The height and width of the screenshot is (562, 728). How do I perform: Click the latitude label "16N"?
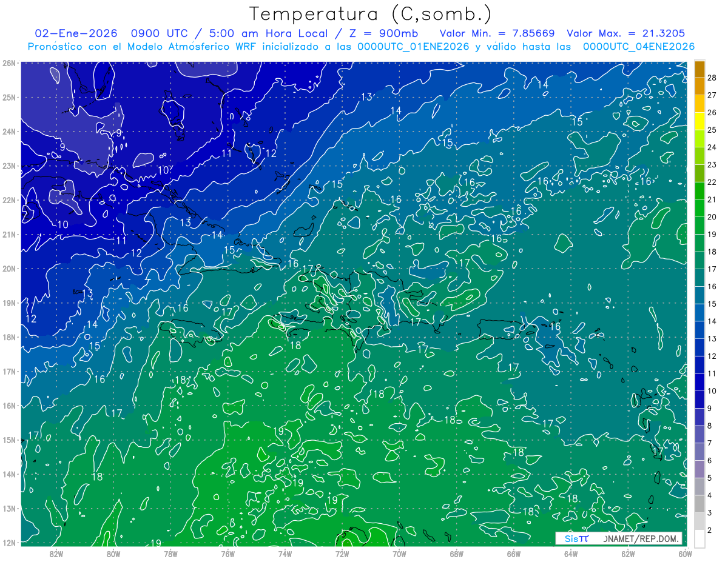click(x=9, y=406)
